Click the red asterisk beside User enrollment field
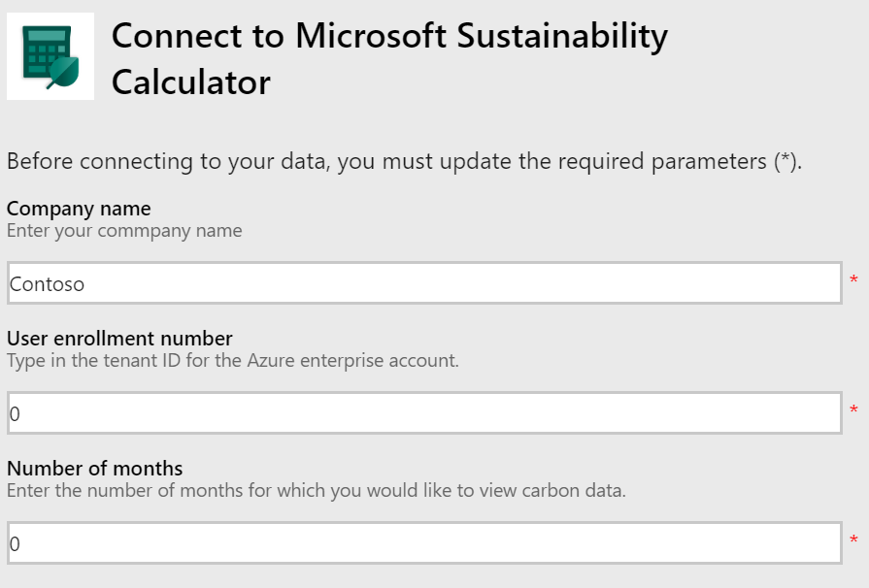Viewport: 869px width, 588px height. (853, 411)
